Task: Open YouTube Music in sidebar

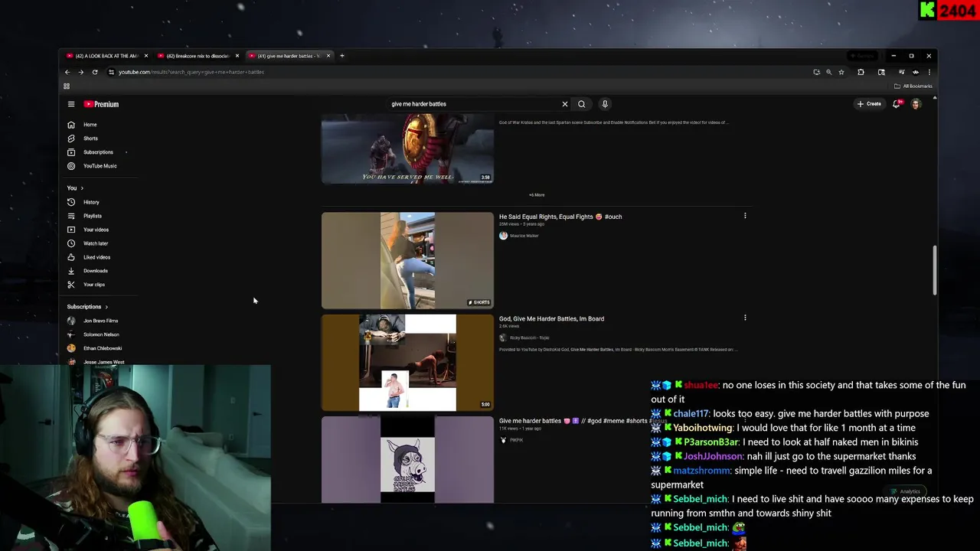Action: [100, 166]
